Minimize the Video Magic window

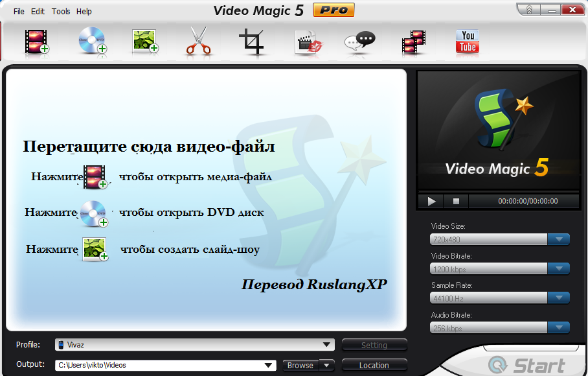pyautogui.click(x=551, y=10)
